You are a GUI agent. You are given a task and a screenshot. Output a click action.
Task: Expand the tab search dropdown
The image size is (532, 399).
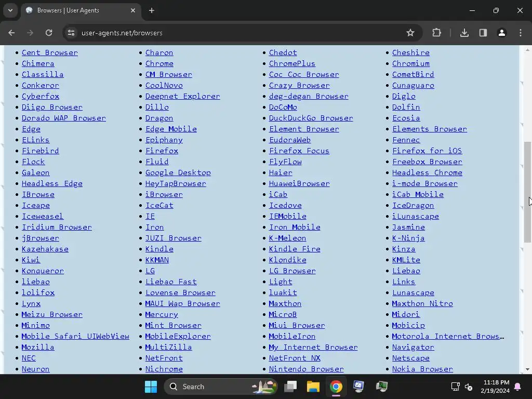10,10
